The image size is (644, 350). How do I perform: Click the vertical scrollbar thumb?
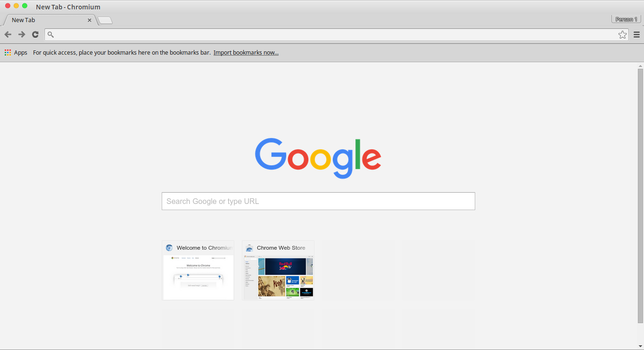coord(640,195)
